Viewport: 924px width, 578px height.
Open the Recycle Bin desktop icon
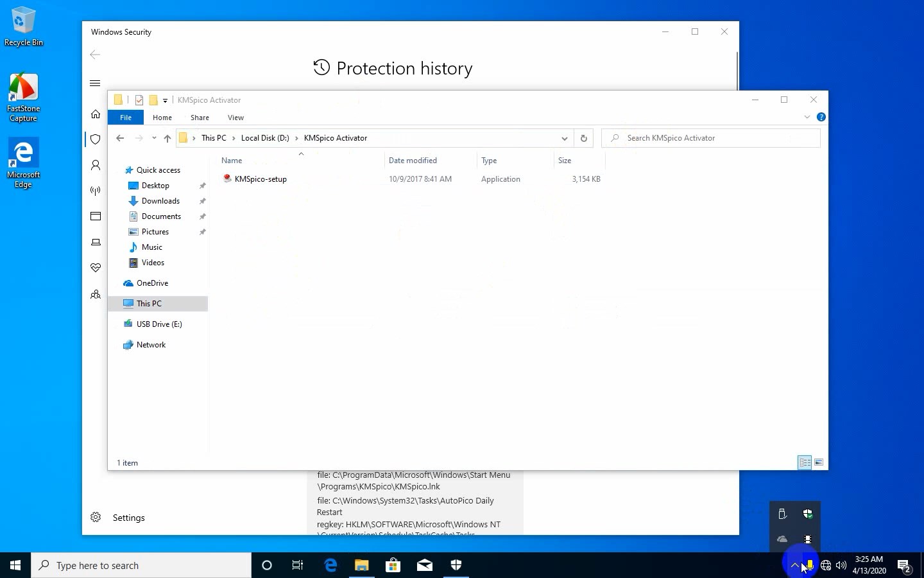point(24,27)
